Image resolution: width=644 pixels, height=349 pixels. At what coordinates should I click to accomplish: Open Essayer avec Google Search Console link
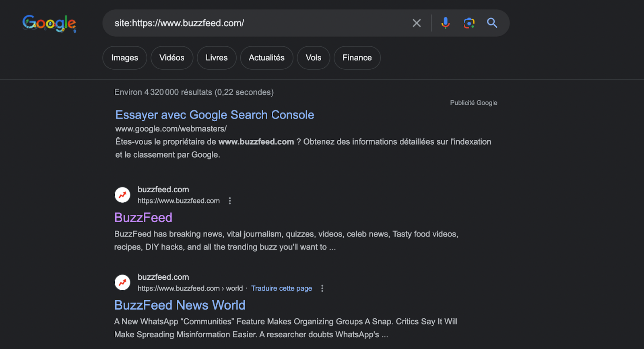point(215,115)
